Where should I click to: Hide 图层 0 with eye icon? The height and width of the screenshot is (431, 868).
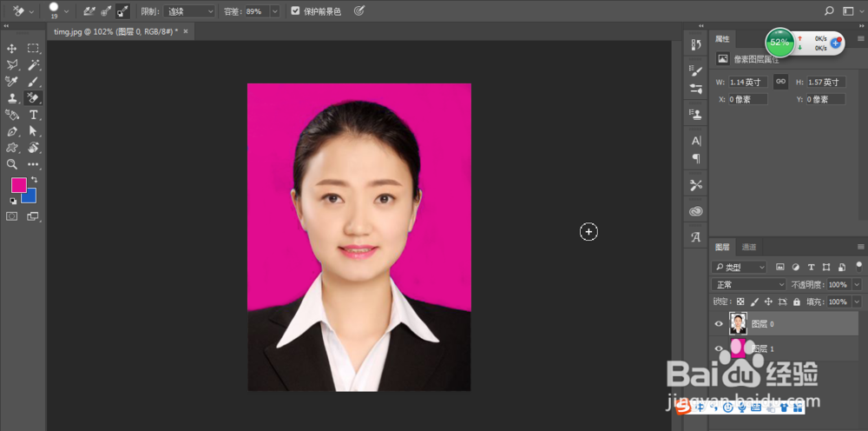pyautogui.click(x=719, y=323)
